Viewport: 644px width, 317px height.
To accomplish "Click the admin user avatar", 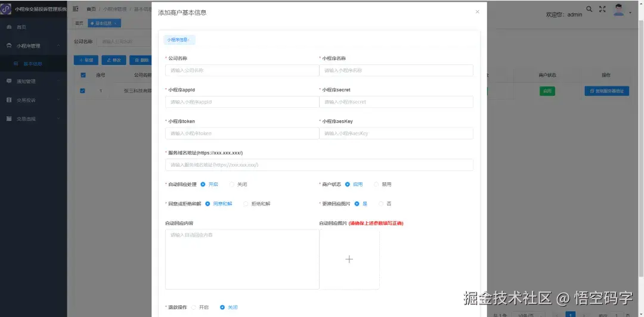I will 619,10.
